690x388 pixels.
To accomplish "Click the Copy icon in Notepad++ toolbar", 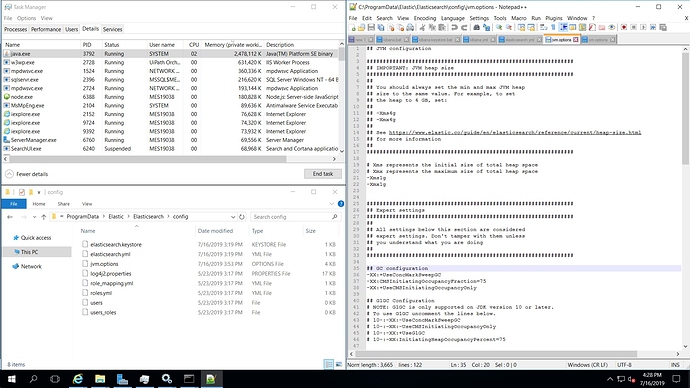I will [x=432, y=27].
